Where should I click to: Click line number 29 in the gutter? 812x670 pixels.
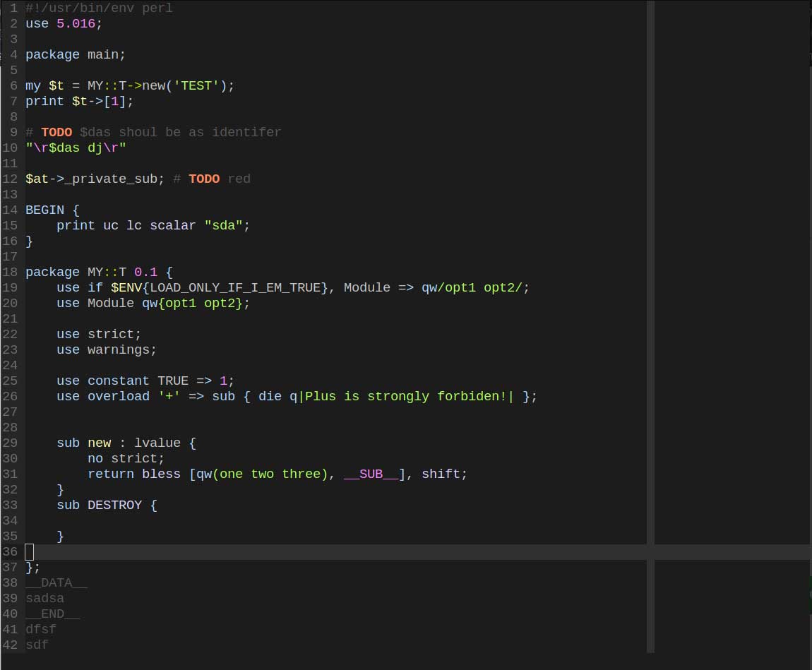[10, 443]
